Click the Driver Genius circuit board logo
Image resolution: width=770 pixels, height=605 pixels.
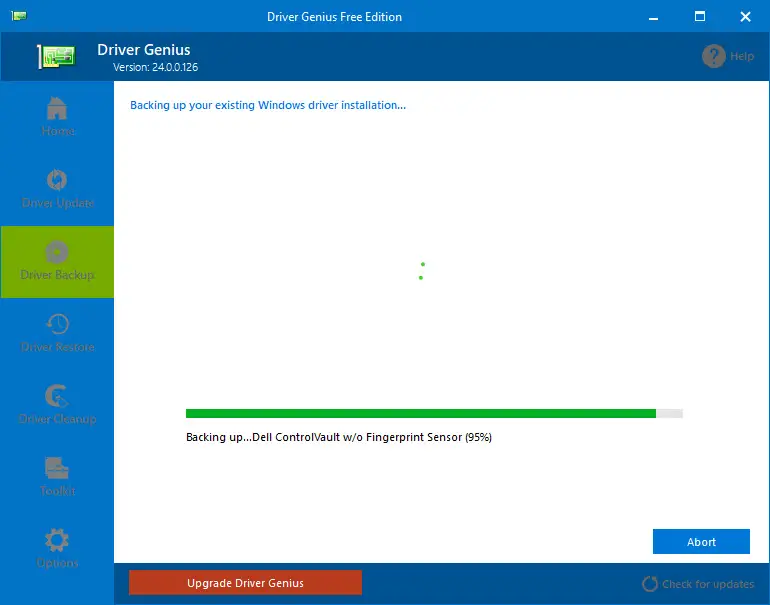pos(56,56)
